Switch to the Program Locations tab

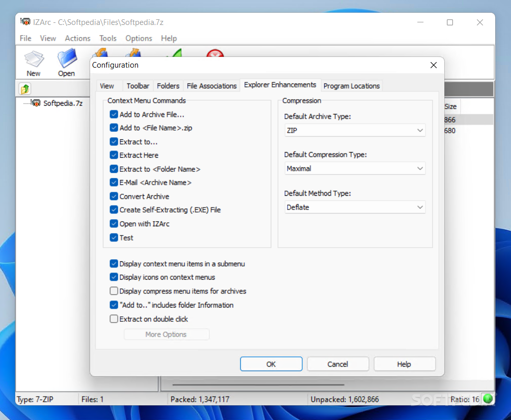click(352, 86)
